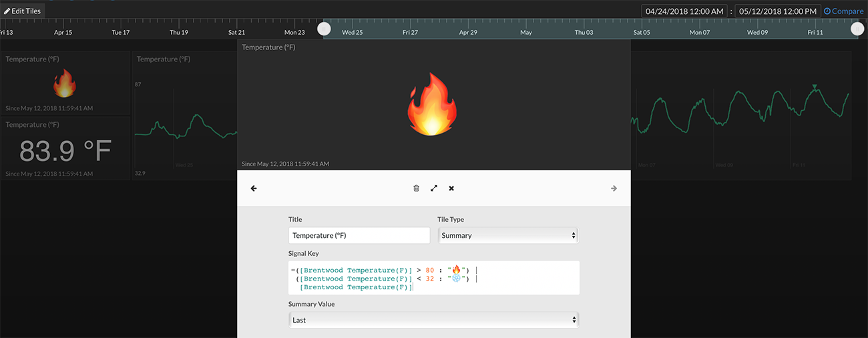
Task: Open the Compare link
Action: pyautogui.click(x=843, y=11)
